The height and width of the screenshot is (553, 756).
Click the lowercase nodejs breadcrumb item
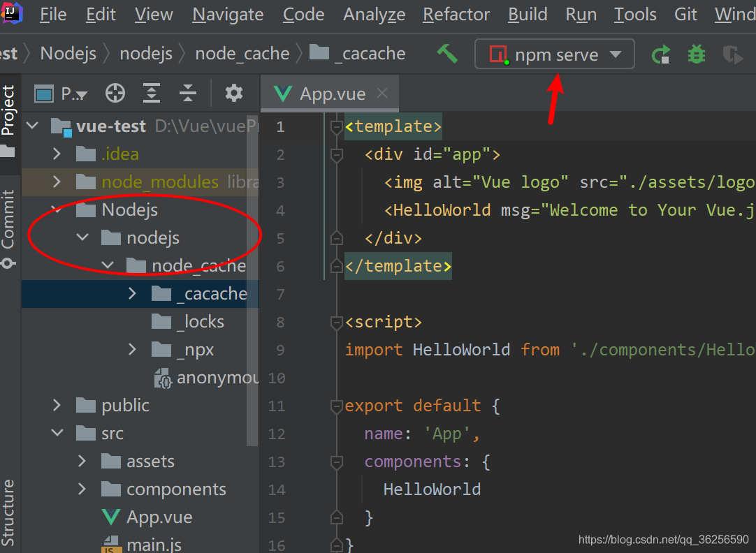[145, 54]
